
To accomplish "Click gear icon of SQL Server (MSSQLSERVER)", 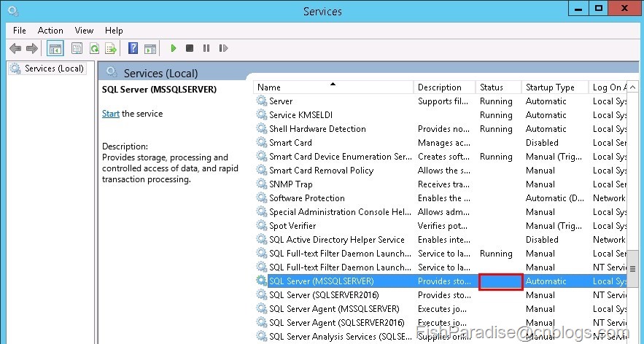I will [x=262, y=281].
